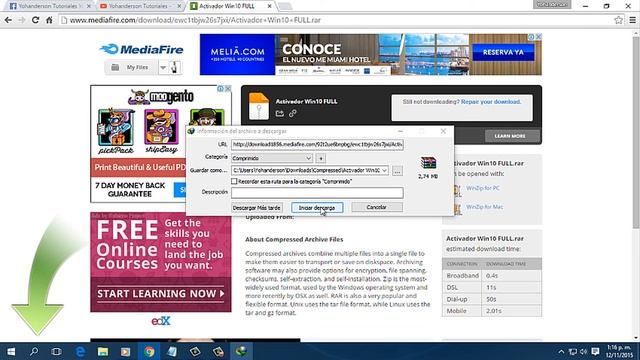Viewport: 640px width, 360px height.
Task: Open a new browser tab
Action: (x=285, y=6)
